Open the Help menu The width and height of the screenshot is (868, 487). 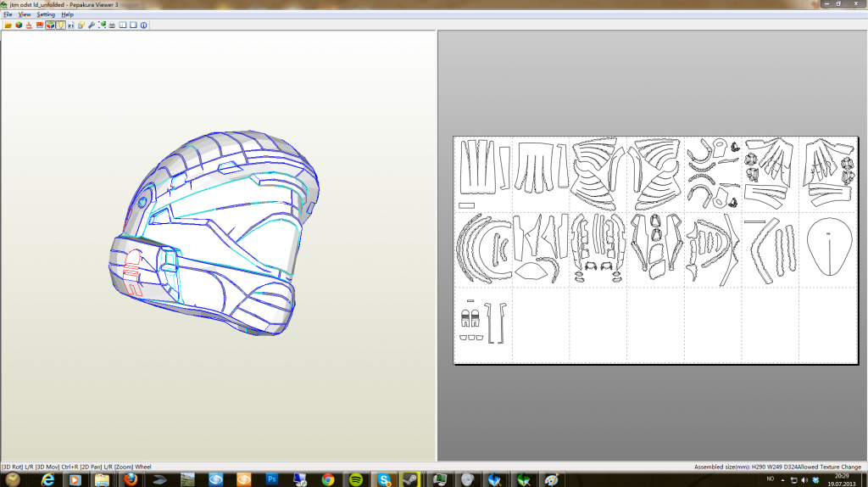coord(68,14)
